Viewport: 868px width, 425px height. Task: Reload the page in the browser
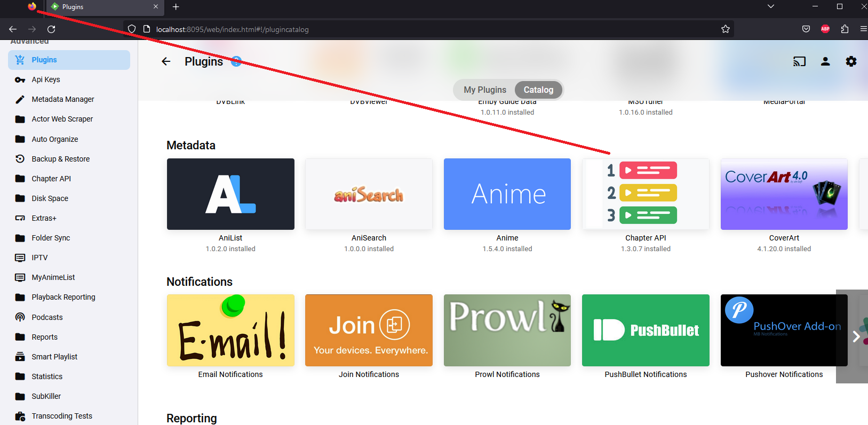pos(51,29)
